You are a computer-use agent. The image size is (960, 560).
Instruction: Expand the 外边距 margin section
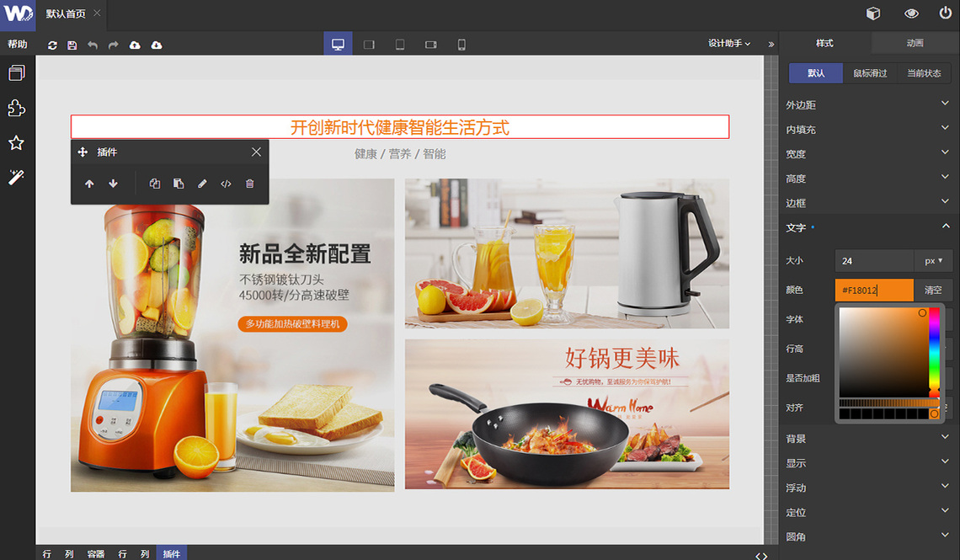[x=868, y=105]
